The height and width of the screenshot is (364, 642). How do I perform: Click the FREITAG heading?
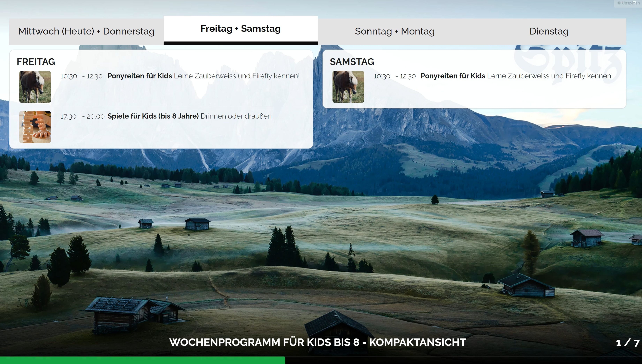click(36, 62)
